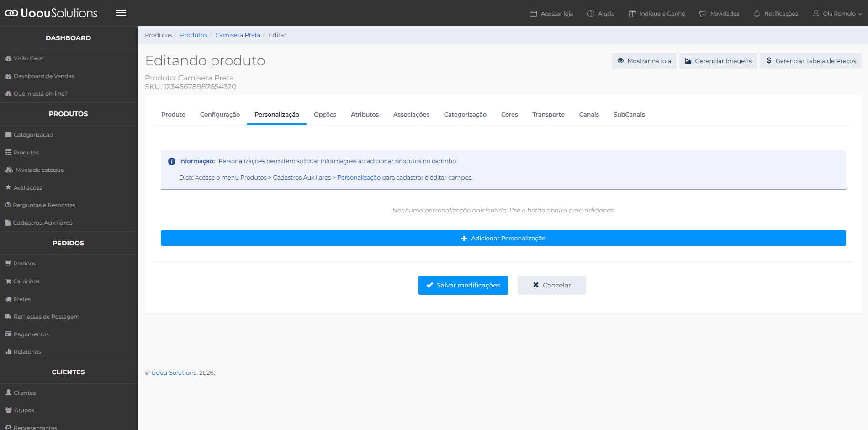
Task: Switch to the Cores tab
Action: 509,115
